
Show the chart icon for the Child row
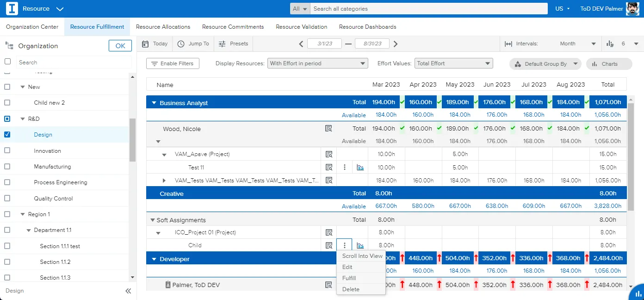tap(360, 246)
